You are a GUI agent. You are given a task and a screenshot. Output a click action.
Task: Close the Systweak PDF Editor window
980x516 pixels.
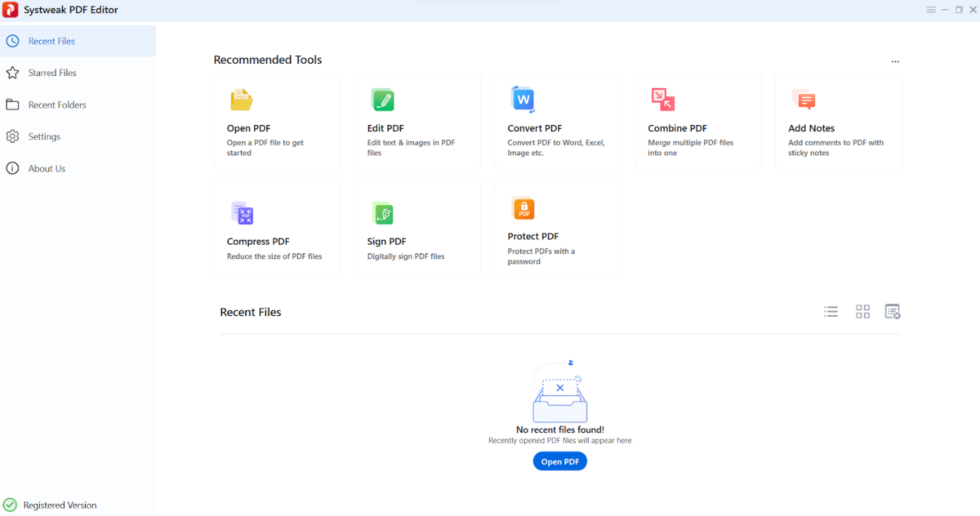(x=973, y=10)
